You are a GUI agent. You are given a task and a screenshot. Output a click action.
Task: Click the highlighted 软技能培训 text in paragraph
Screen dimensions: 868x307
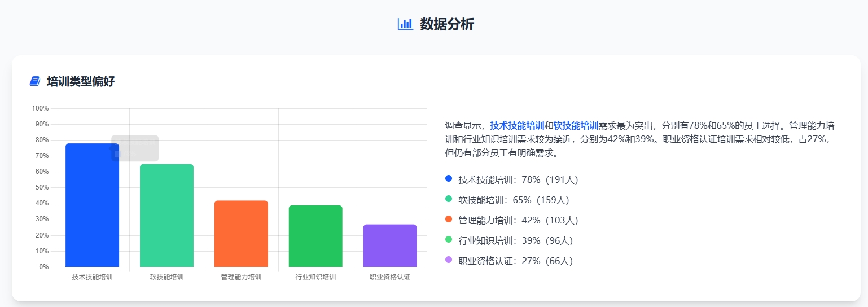[x=576, y=125]
